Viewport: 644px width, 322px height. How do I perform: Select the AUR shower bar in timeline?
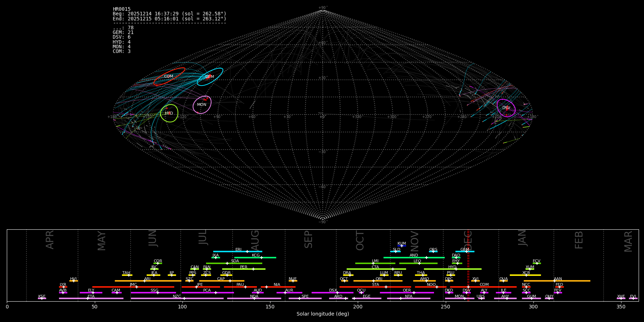pos(289,293)
